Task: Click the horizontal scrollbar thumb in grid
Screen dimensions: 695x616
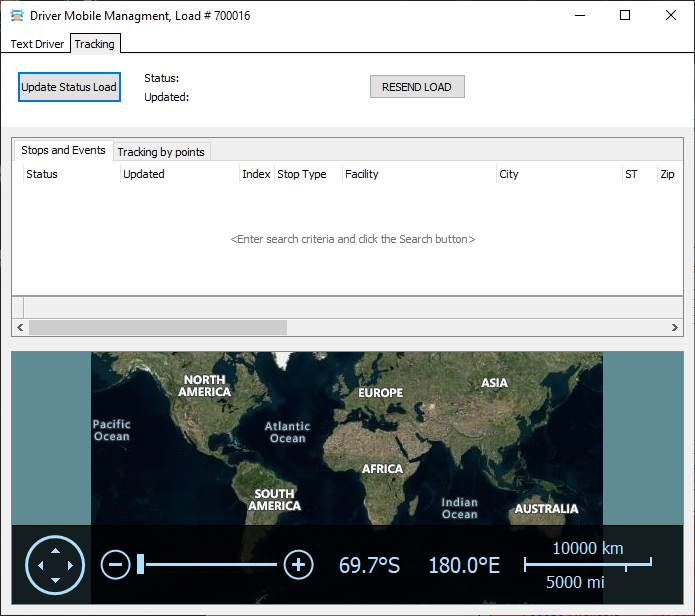Action: pyautogui.click(x=157, y=327)
